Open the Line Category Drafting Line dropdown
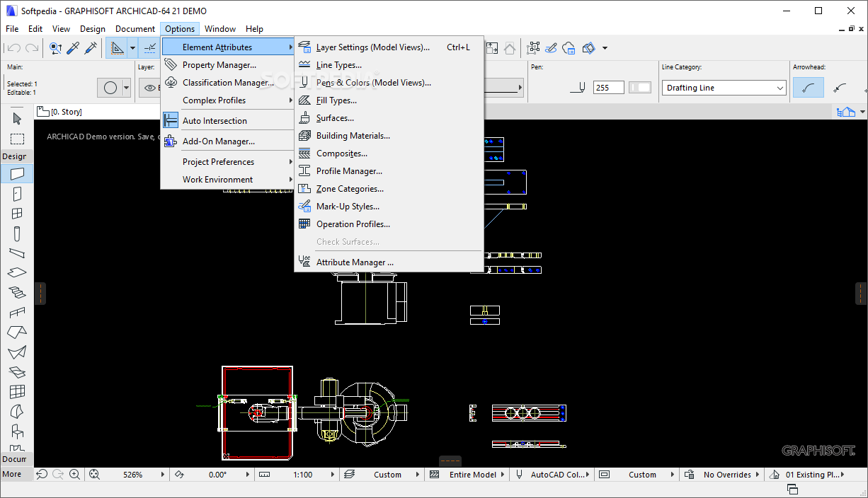This screenshot has width=868, height=498. (724, 88)
